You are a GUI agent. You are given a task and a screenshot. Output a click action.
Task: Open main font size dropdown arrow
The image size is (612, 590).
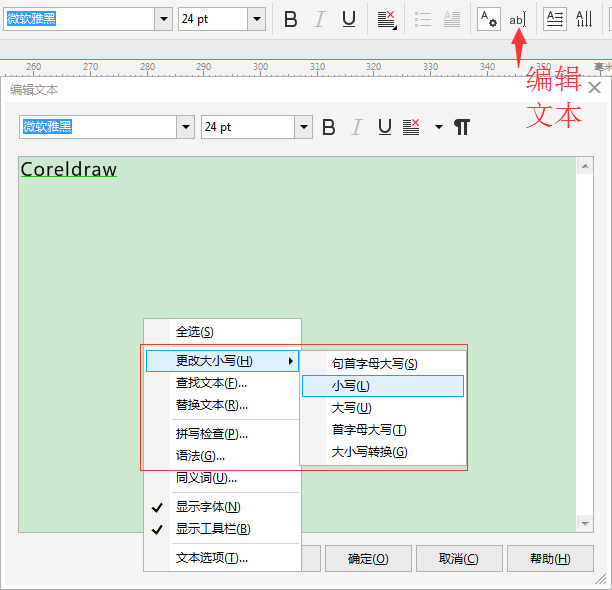(257, 19)
